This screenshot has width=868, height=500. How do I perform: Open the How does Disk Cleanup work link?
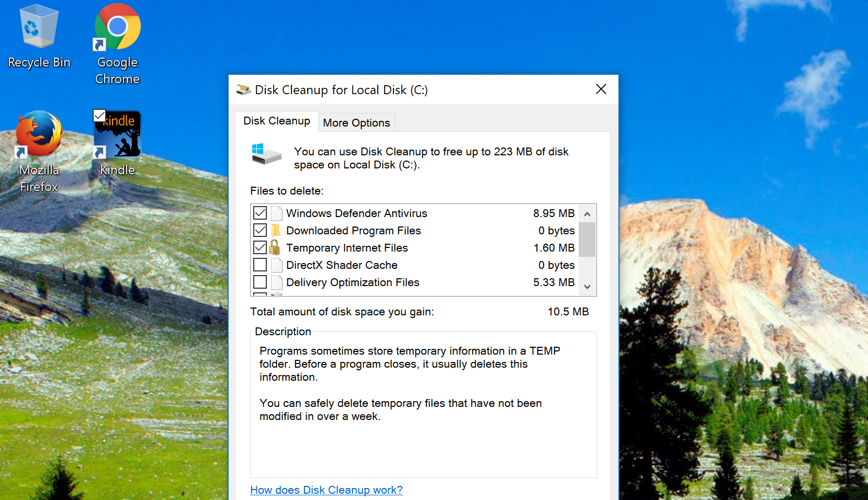coord(326,490)
